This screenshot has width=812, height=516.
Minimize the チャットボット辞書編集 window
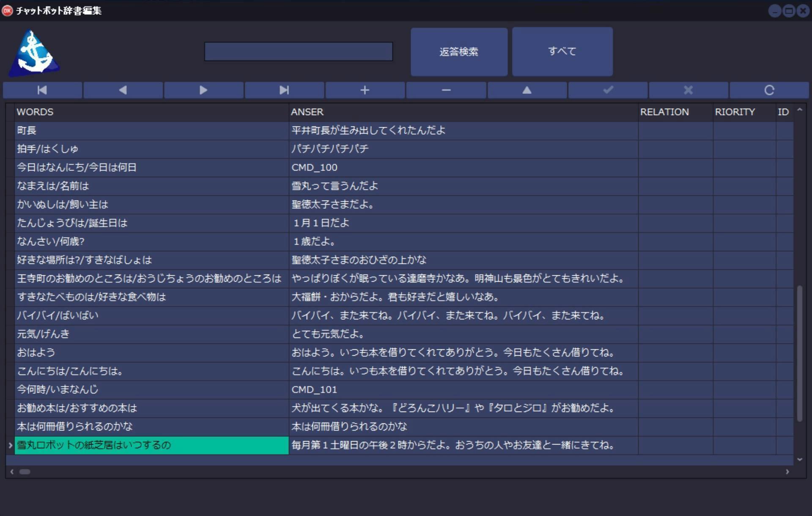pos(775,11)
